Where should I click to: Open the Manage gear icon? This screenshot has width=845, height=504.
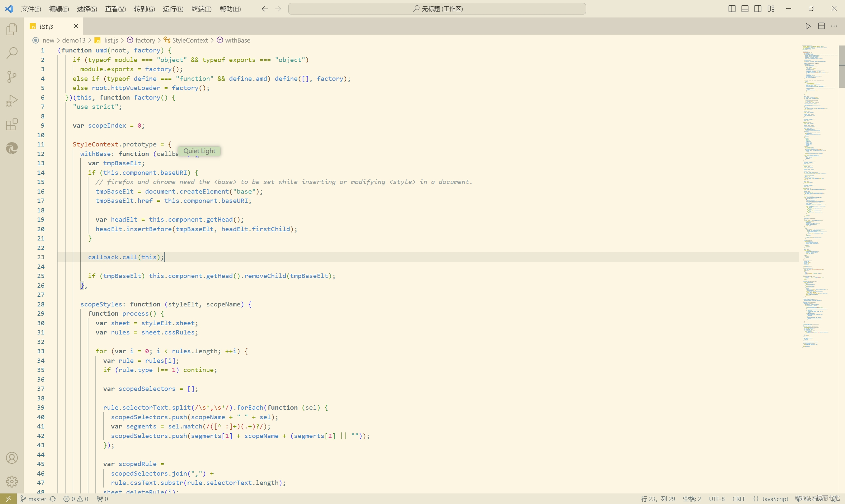pos(12,481)
